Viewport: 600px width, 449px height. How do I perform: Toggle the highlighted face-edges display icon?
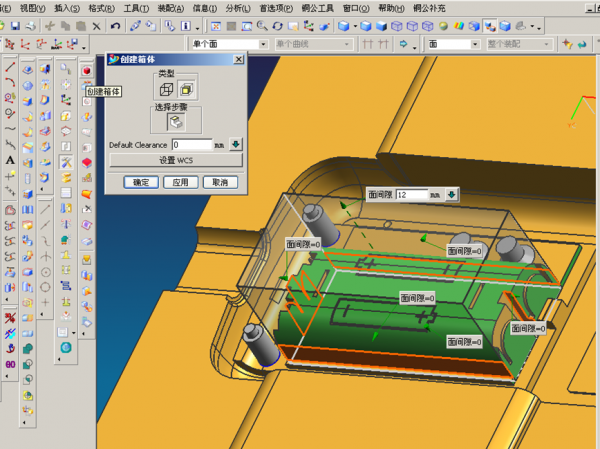click(x=489, y=26)
